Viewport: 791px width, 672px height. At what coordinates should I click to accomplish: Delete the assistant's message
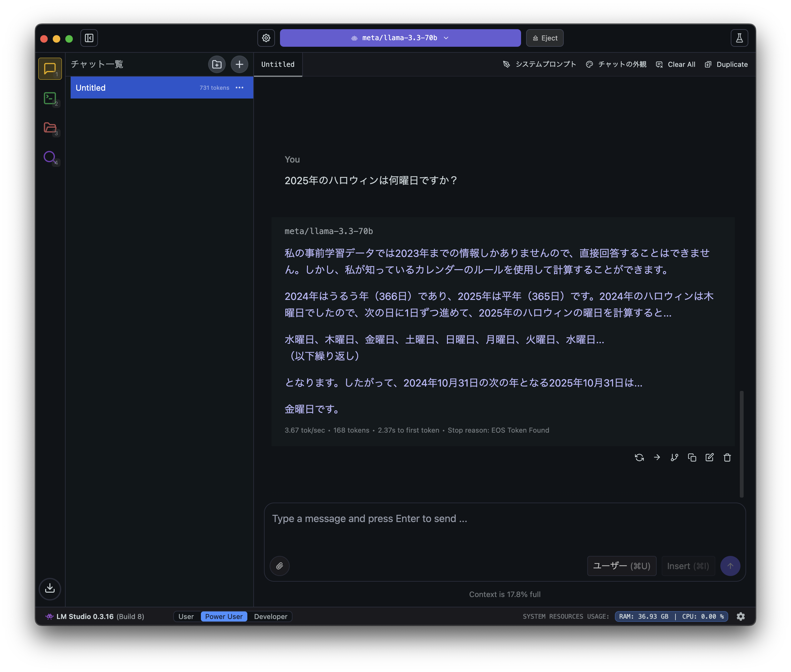pos(727,457)
